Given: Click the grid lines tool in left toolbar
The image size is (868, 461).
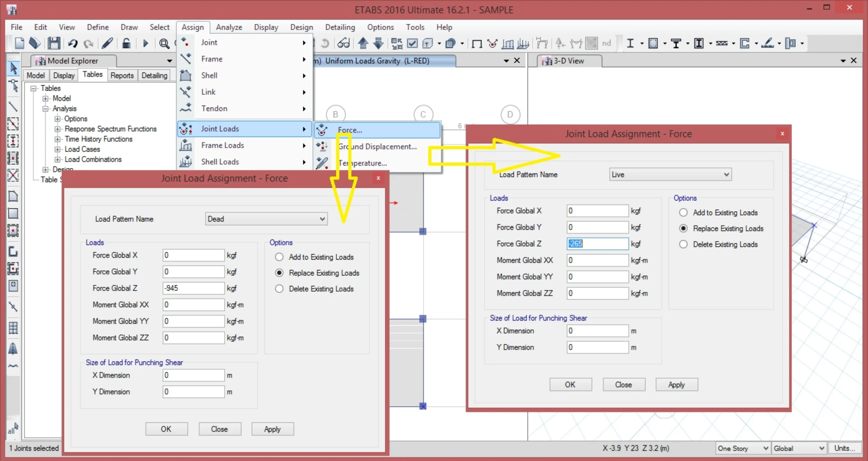Looking at the screenshot, I should click(13, 328).
